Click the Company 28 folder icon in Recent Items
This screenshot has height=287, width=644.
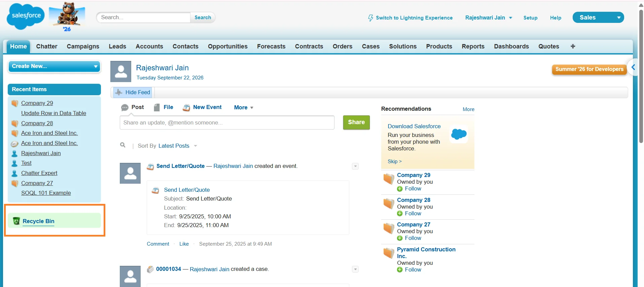coord(15,123)
